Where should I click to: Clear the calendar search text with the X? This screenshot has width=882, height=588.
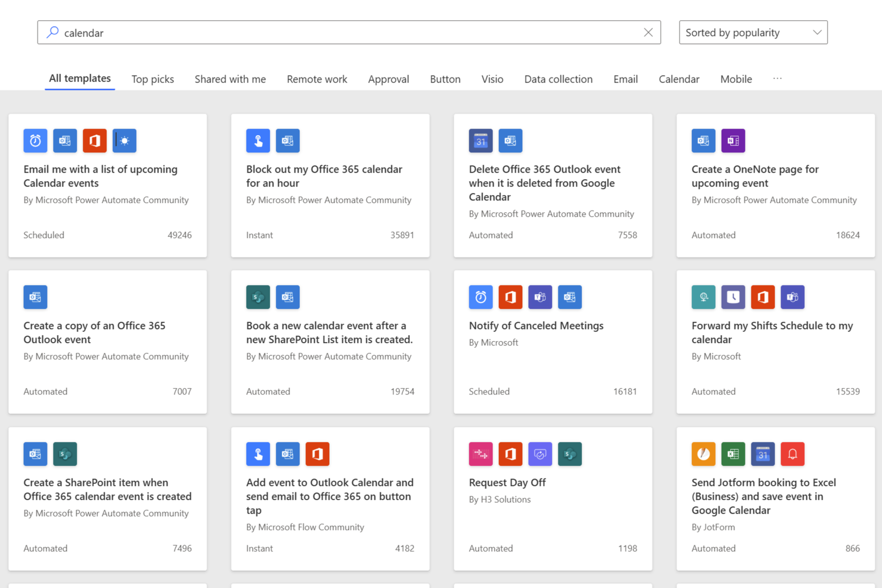pos(648,33)
